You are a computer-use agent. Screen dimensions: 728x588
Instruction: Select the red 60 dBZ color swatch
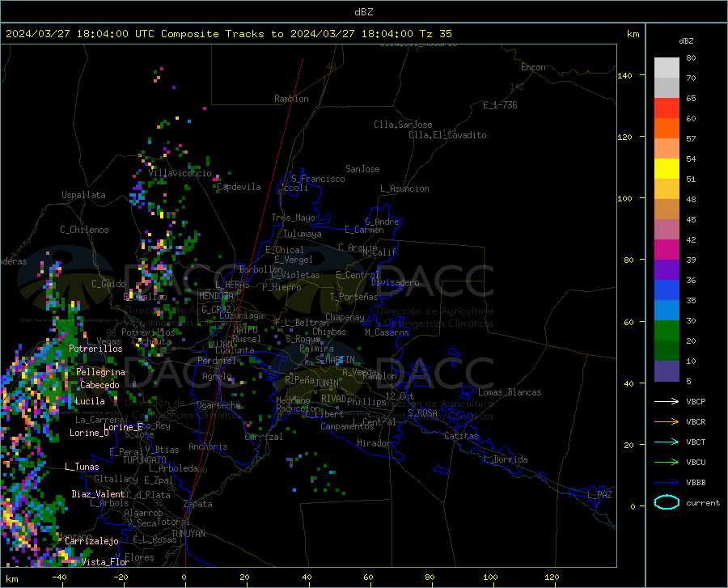[667, 108]
